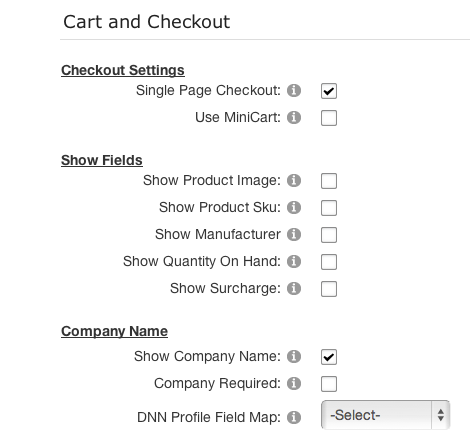Click info icon beside Show Company Name
The width and height of the screenshot is (470, 446).
coord(294,356)
